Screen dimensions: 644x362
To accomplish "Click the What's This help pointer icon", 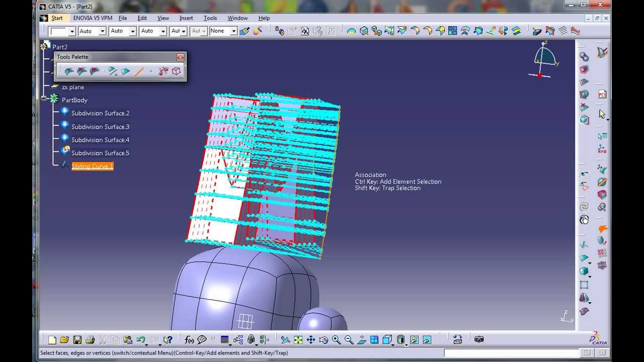I will [168, 340].
